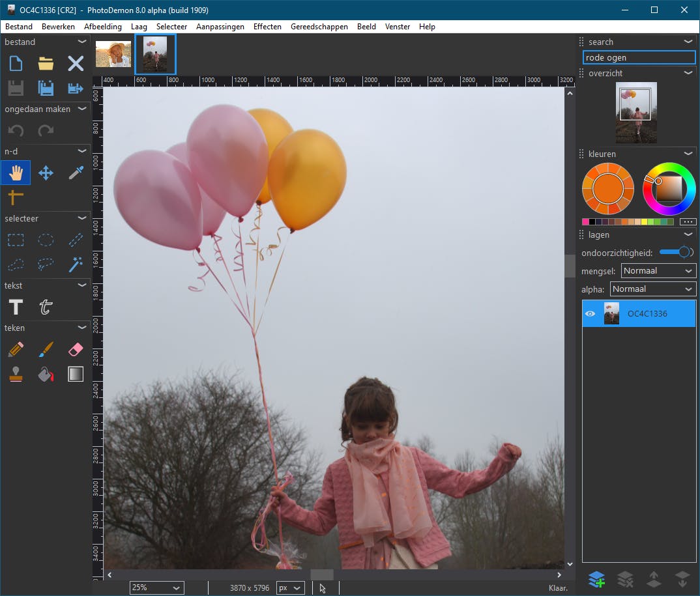
Task: Collapse the 'kleuren' panel
Action: coord(688,154)
